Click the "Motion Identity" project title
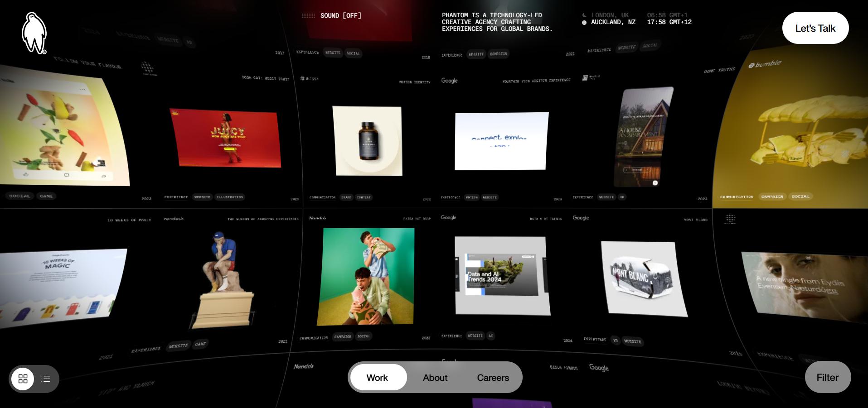Viewport: 868px width, 408px height. (415, 82)
